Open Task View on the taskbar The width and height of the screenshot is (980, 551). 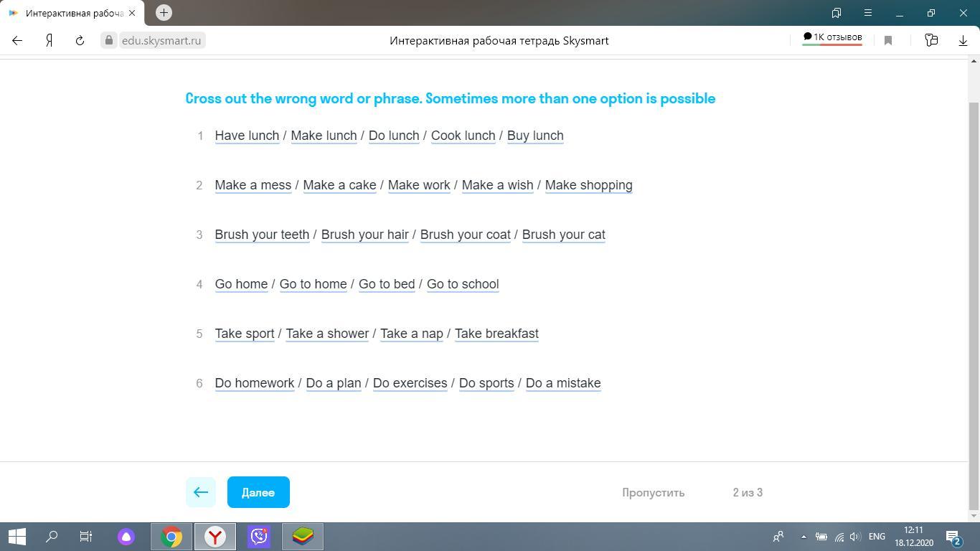86,537
